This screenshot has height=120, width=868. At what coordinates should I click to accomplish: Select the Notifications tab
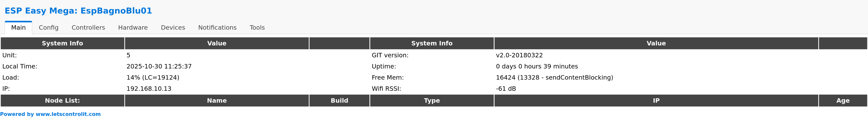point(217,28)
